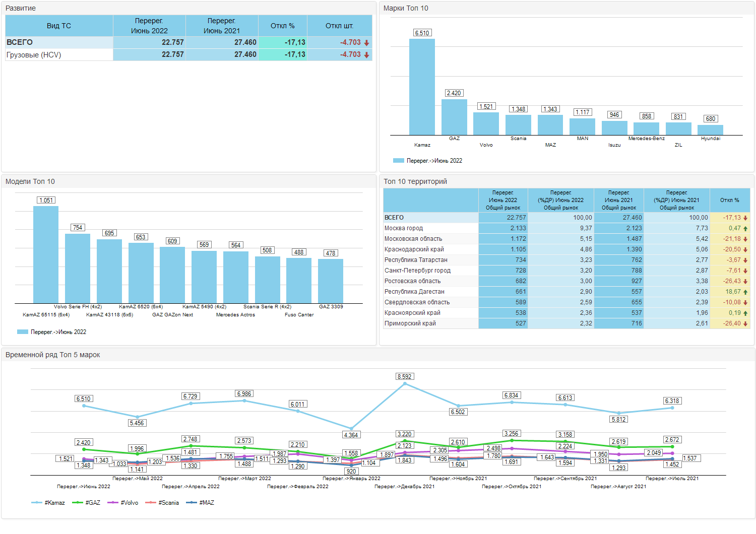Viewport: 756px width, 534px height.
Task: Click the #MAZ legend entry
Action: coord(200,503)
